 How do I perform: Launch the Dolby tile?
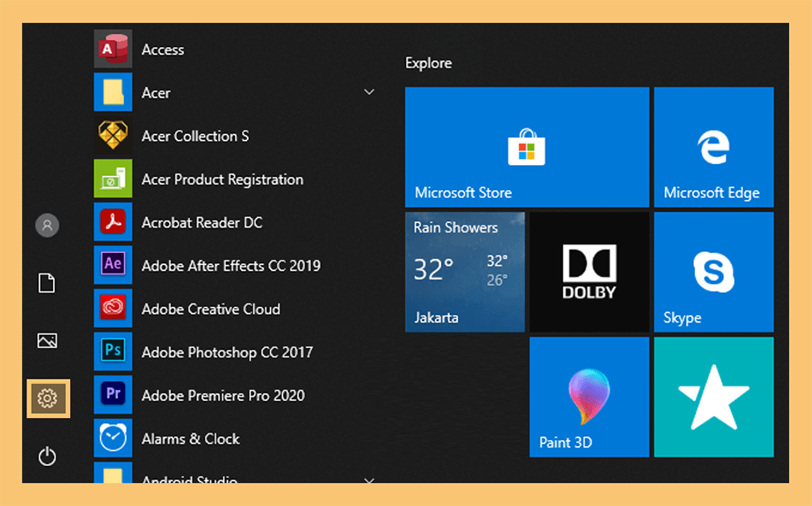[x=589, y=272]
